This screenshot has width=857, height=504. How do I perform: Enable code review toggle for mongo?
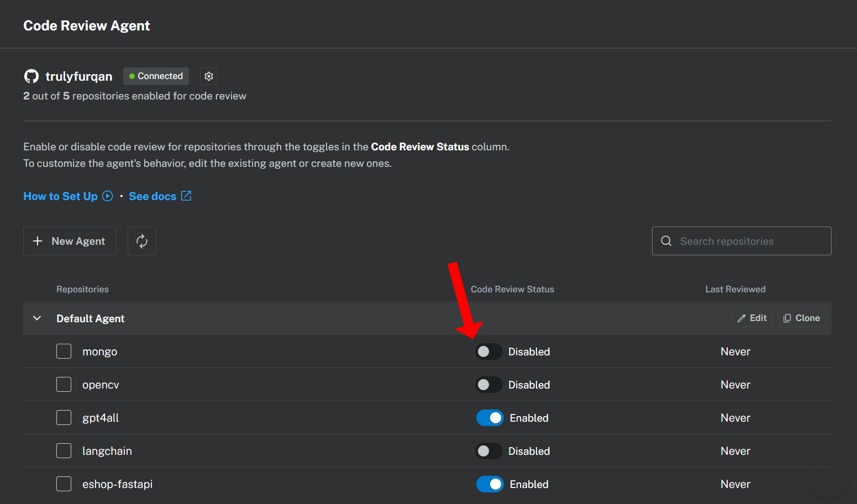[x=489, y=351]
